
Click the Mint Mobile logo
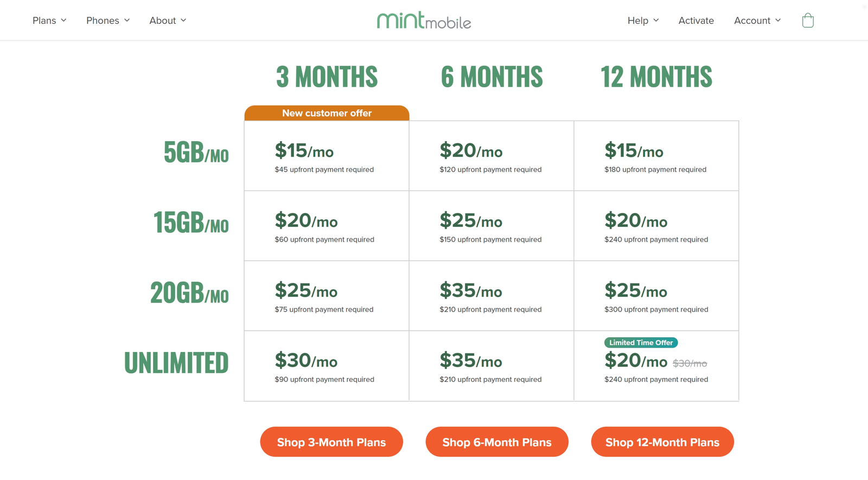pyautogui.click(x=424, y=21)
